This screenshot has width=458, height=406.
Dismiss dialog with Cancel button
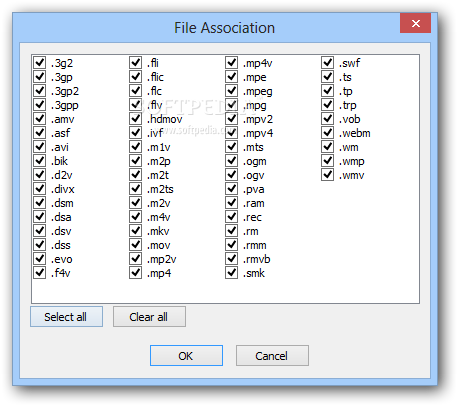tap(272, 356)
